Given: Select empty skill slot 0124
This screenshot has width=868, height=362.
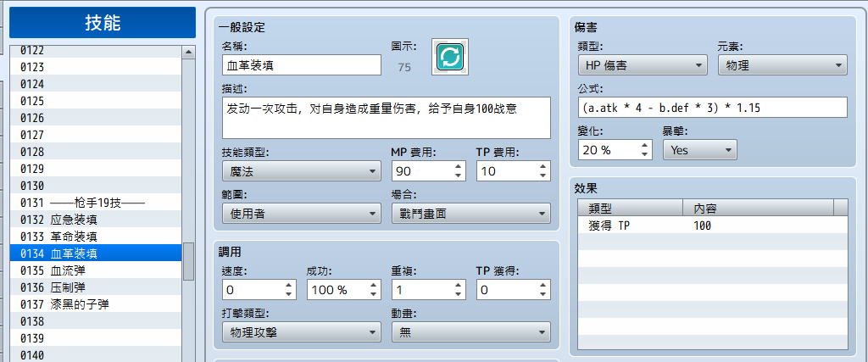Looking at the screenshot, I should tap(97, 84).
